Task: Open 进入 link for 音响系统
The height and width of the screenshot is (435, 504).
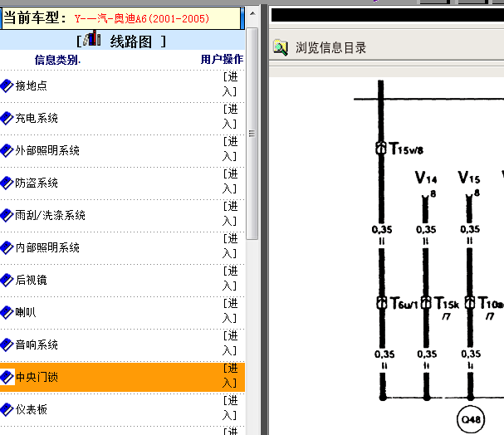Action: pyautogui.click(x=230, y=343)
